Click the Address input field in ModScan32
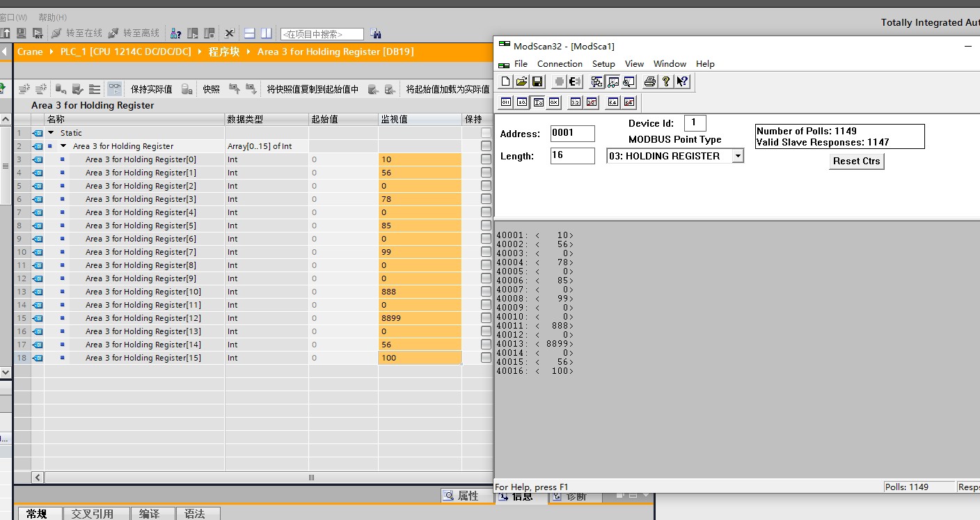Viewport: 980px width, 520px height. click(x=572, y=133)
